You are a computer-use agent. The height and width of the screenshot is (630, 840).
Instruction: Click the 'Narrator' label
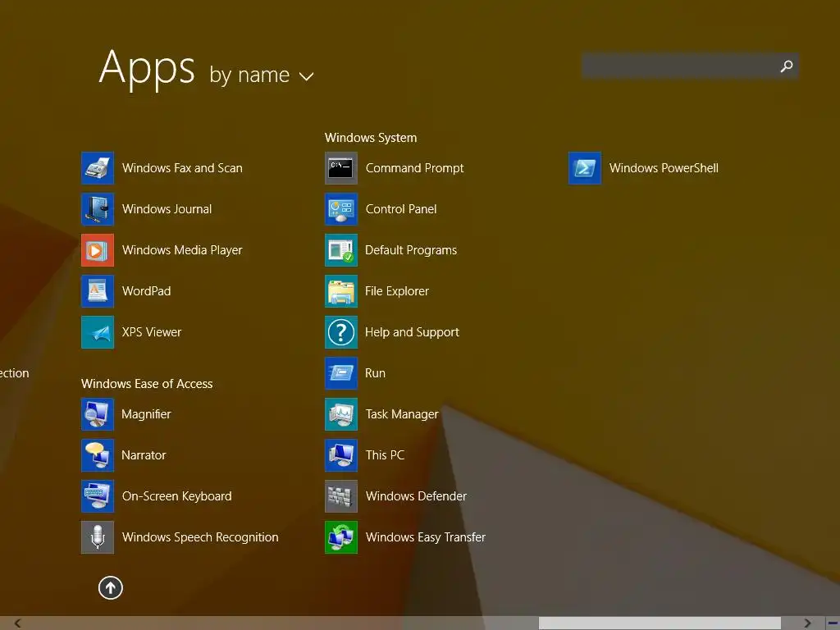click(144, 455)
